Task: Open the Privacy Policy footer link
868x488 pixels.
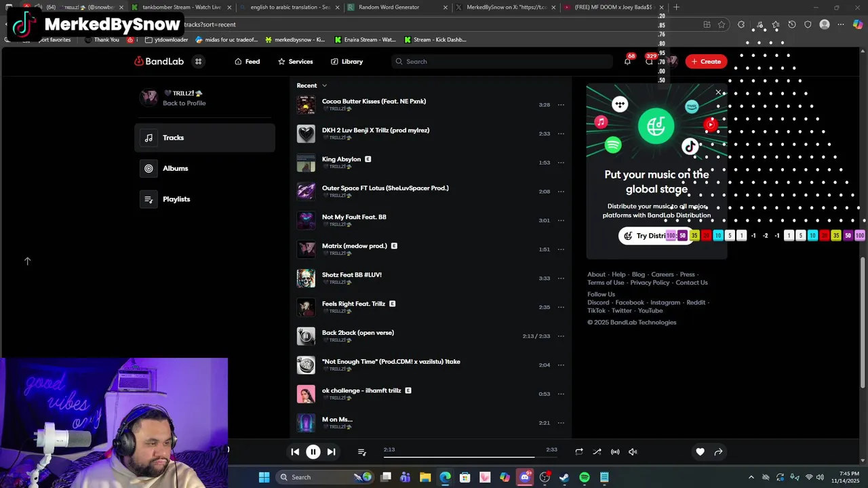Action: coord(650,283)
